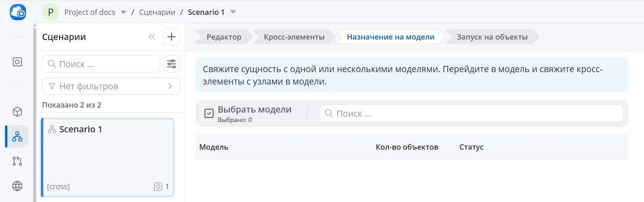The image size is (644, 202).
Task: Click the Scenario 1 breadcrumb title
Action: [x=206, y=12]
